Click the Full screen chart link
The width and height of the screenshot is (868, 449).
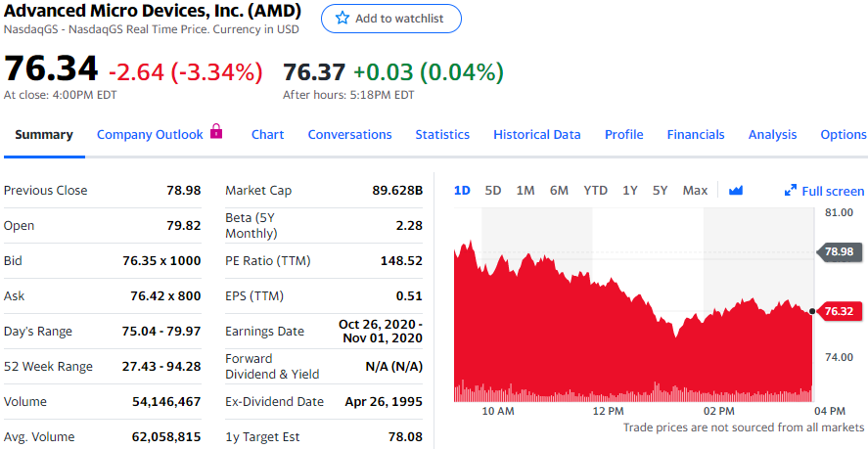833,192
